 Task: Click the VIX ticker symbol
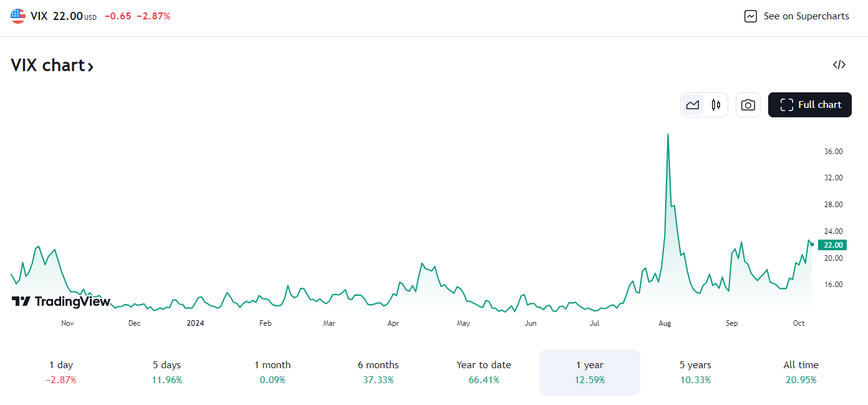pyautogui.click(x=39, y=16)
